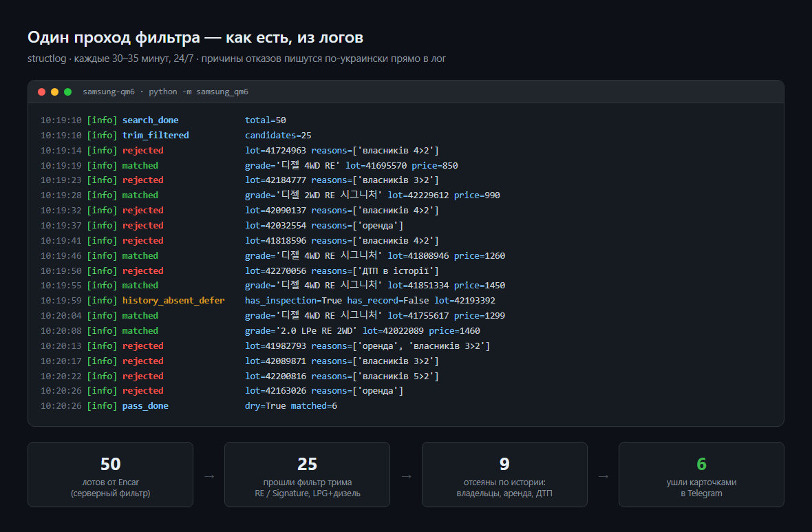Click the green 6 Telegram cards box
Image resolution: width=812 pixels, height=532 pixels.
[x=701, y=474]
